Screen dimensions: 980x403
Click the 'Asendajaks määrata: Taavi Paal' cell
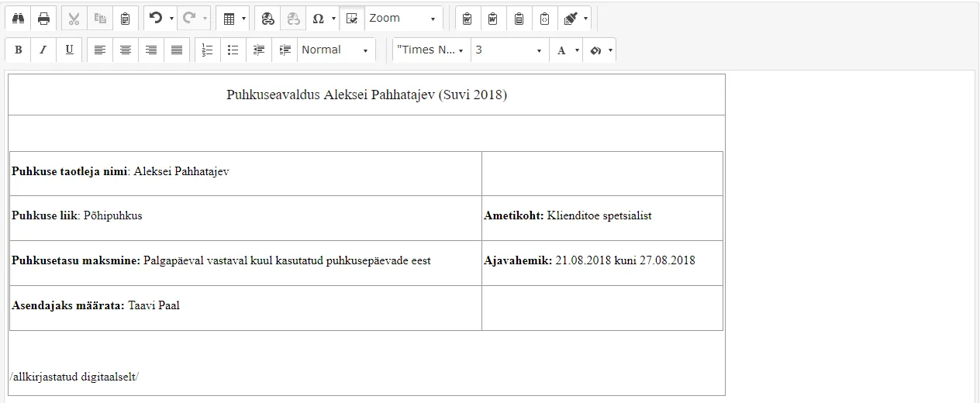(x=246, y=308)
